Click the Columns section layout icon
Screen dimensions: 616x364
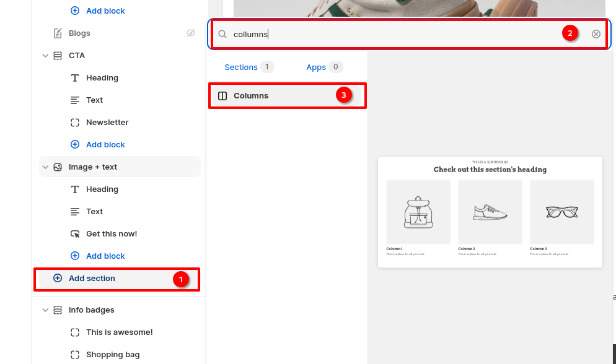coord(223,96)
